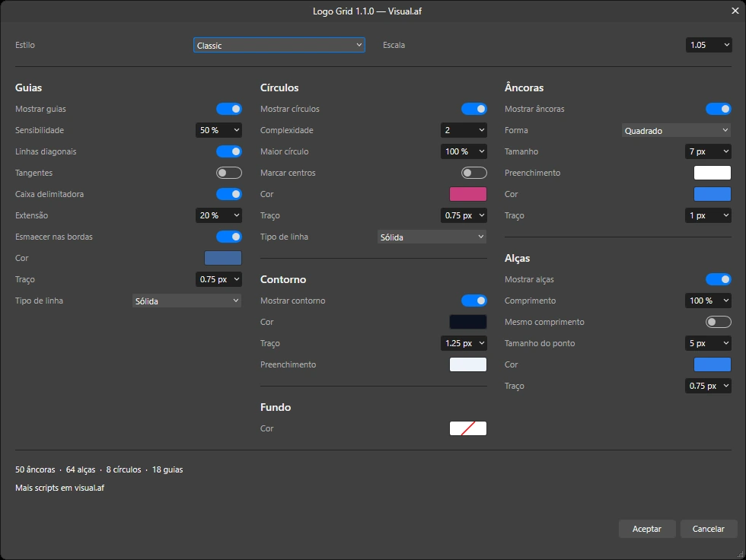Pick the Âncoras Preenchimento white swatch
This screenshot has height=560, width=746.
coord(713,173)
